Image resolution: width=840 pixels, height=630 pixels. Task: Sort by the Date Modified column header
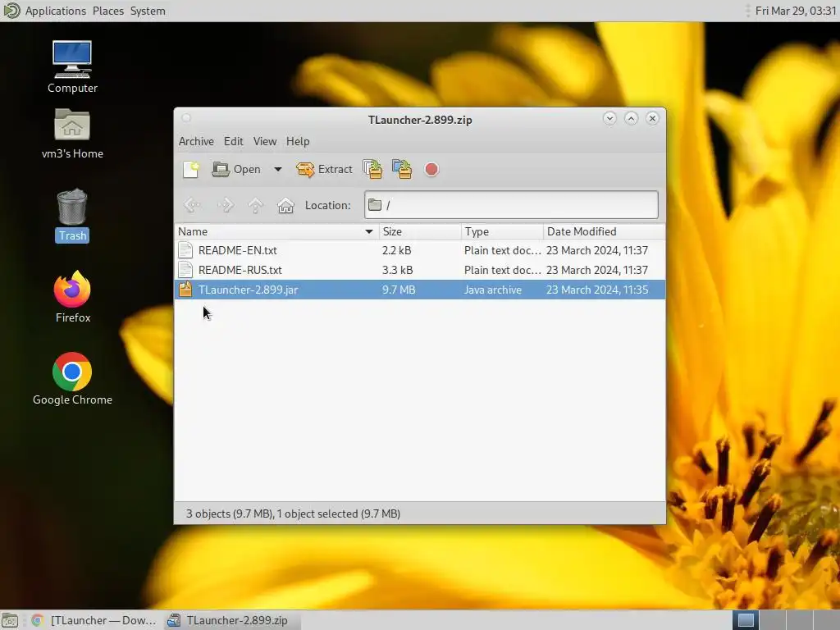click(x=604, y=231)
